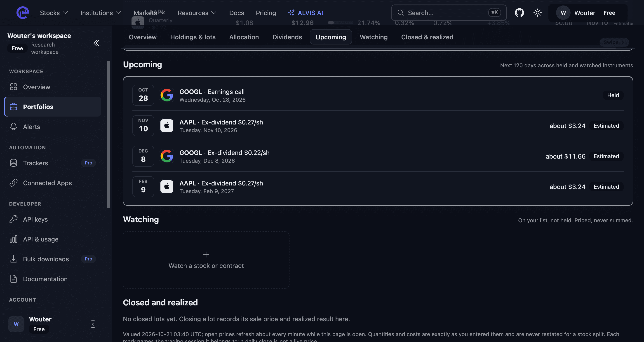Open ALVIS AI from the header
This screenshot has height=342, width=644.
(x=306, y=13)
